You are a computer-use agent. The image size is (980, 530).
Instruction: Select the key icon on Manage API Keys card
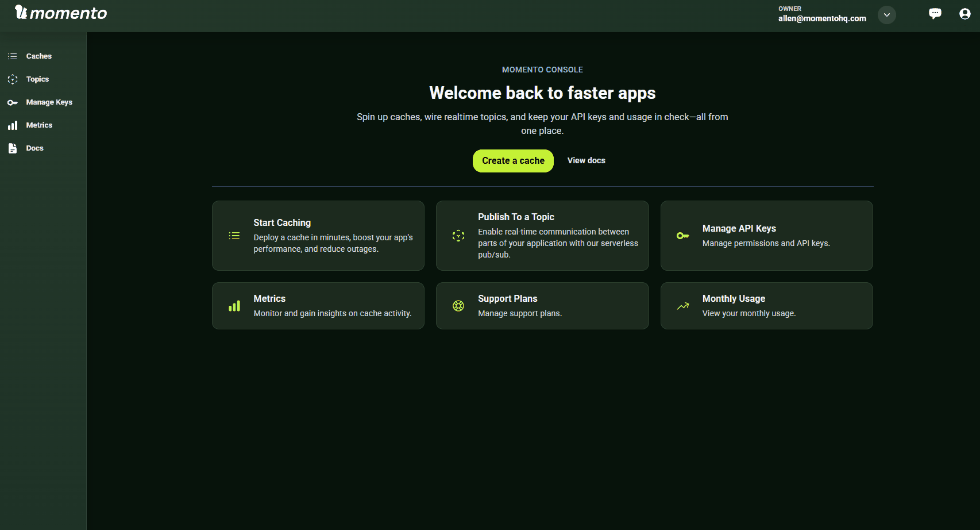point(682,236)
